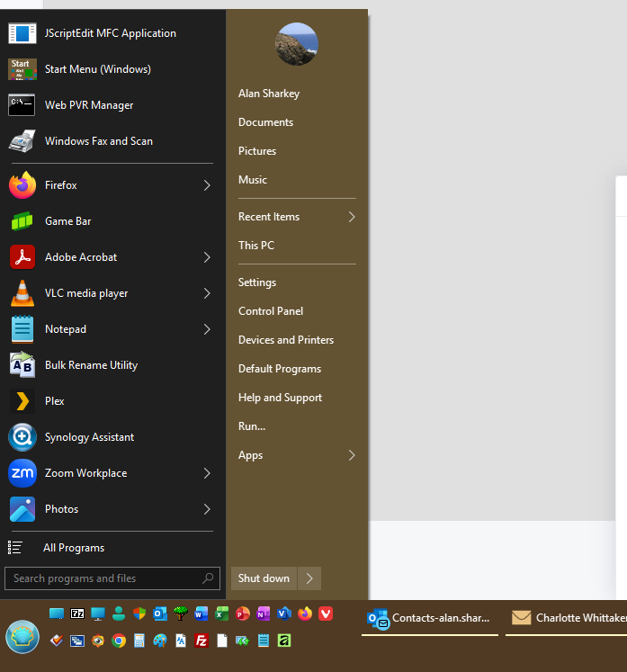Open shutdown options arrow next to Shut down
This screenshot has width=627, height=672.
click(309, 578)
